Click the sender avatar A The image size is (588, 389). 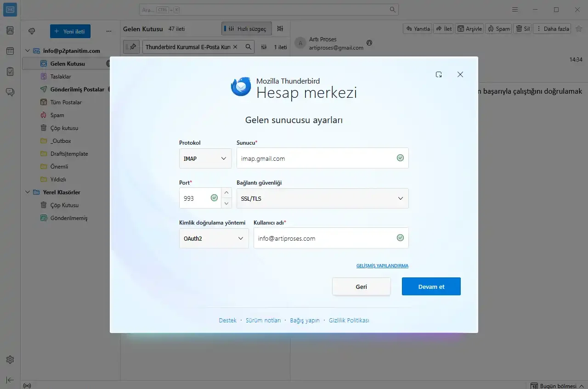click(300, 43)
